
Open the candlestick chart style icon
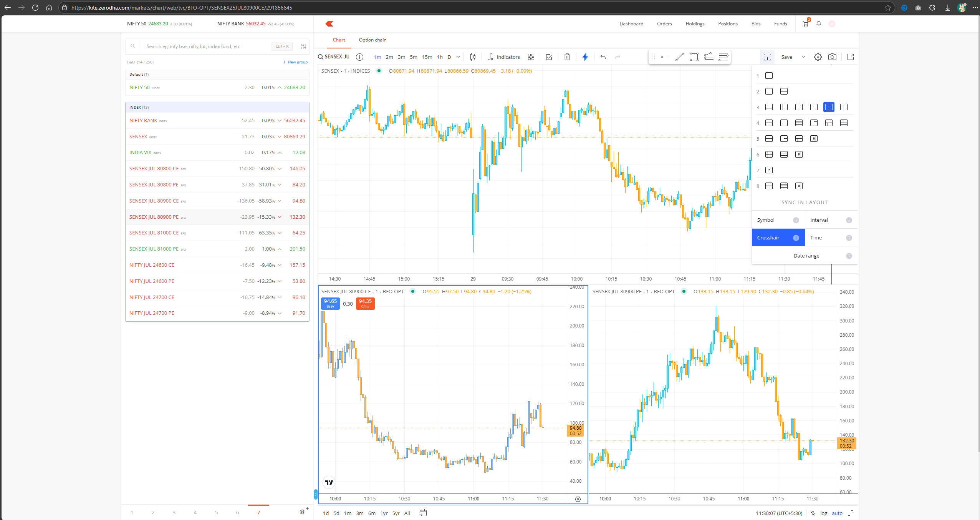coord(473,57)
